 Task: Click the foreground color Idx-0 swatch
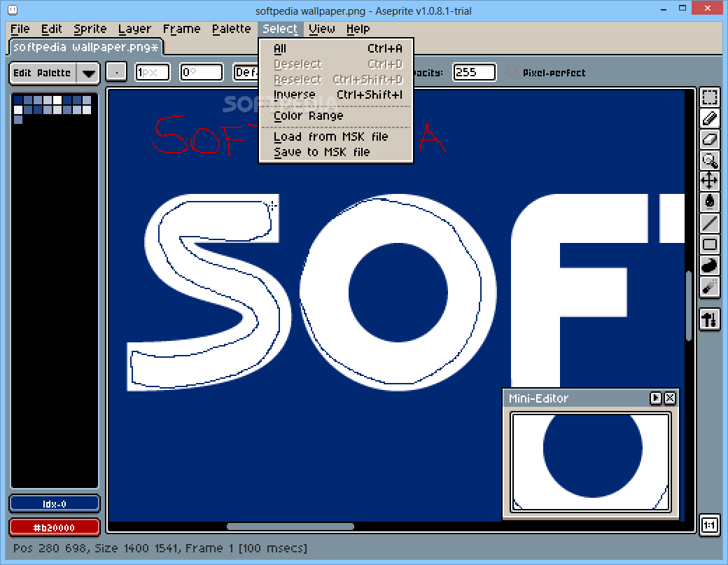point(55,503)
